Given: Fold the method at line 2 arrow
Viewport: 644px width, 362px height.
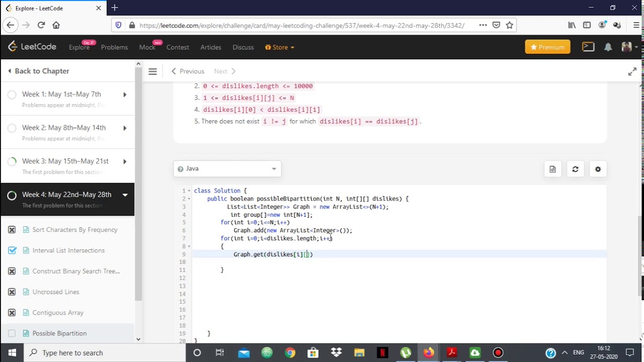Looking at the screenshot, I should (189, 199).
